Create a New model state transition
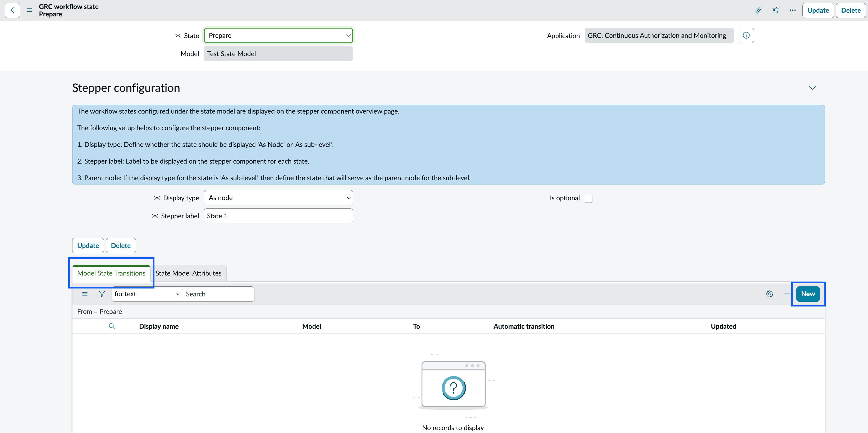The image size is (868, 433). pos(808,294)
